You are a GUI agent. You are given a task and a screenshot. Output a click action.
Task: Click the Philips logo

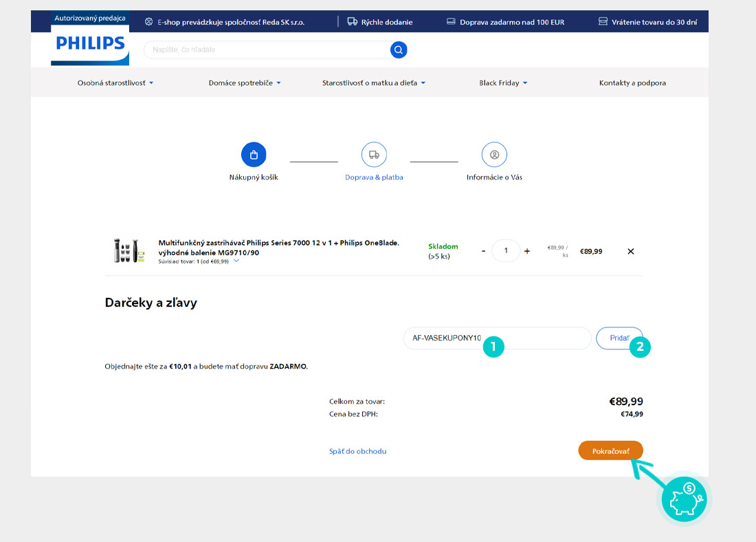click(90, 43)
